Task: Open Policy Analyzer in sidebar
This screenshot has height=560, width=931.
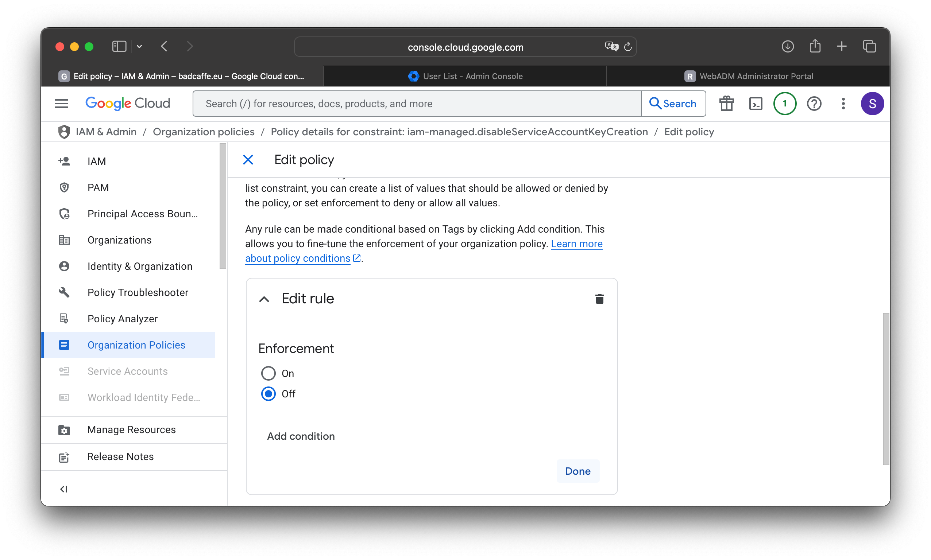Action: 128,319
